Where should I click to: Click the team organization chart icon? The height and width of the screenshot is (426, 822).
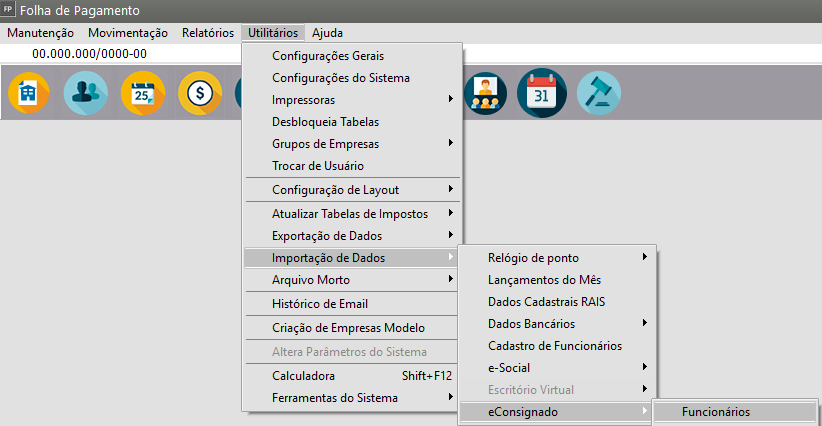(485, 94)
